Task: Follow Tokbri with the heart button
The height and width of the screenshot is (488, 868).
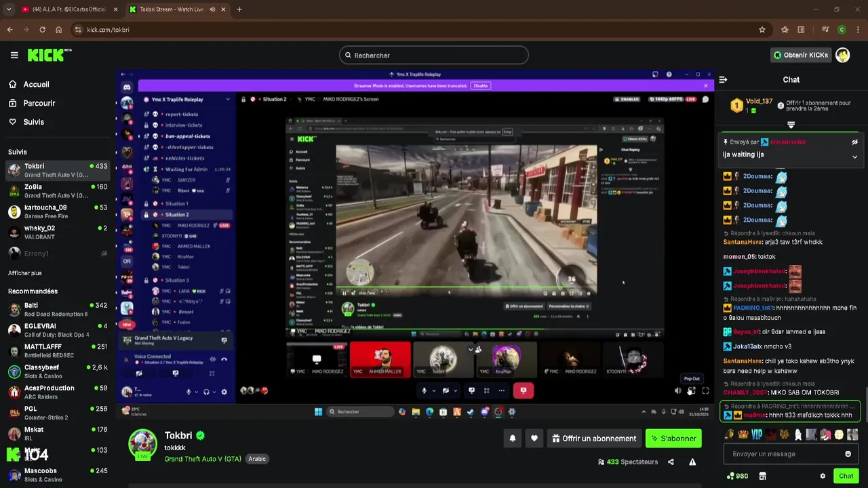Action: click(534, 439)
